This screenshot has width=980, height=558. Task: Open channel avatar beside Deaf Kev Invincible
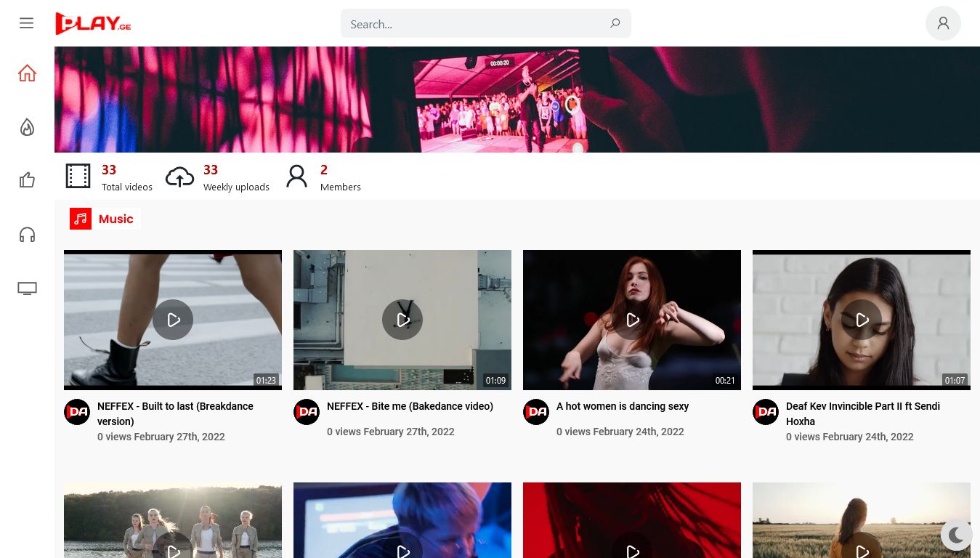[x=766, y=412]
